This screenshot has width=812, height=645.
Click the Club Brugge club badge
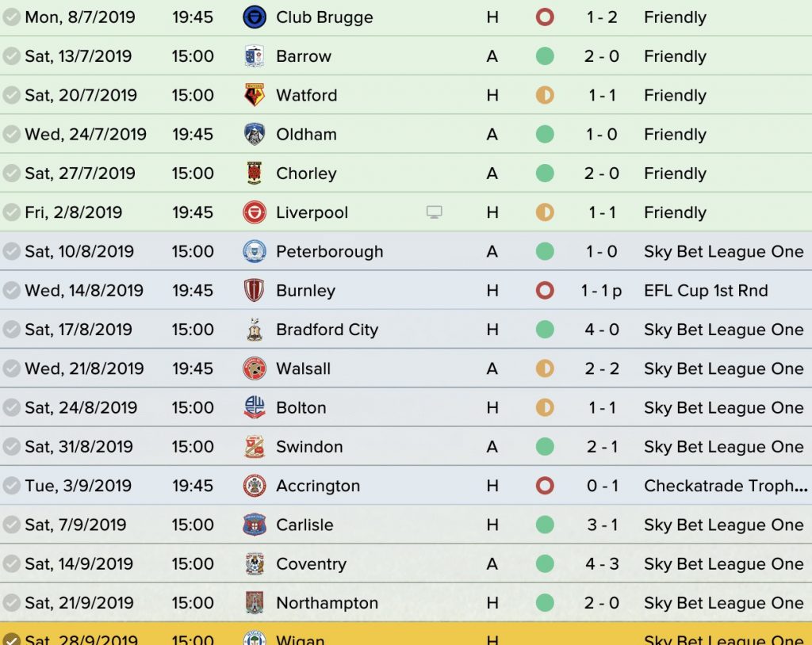(255, 17)
